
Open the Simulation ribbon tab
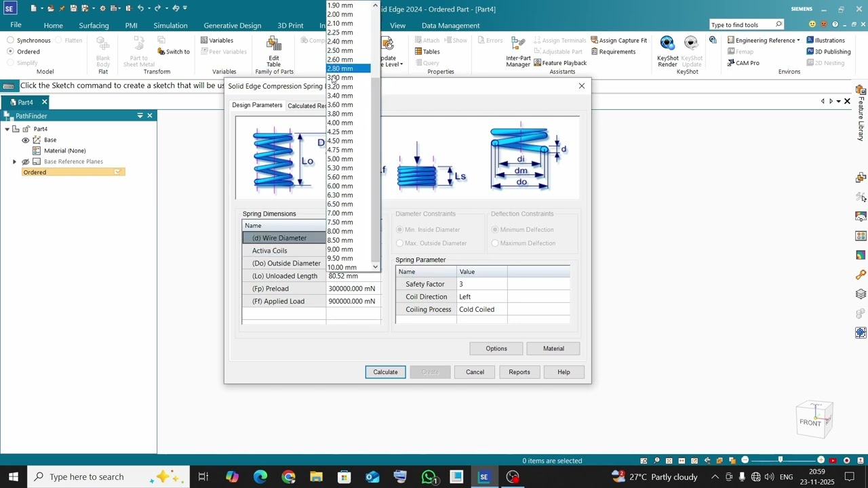(x=170, y=25)
